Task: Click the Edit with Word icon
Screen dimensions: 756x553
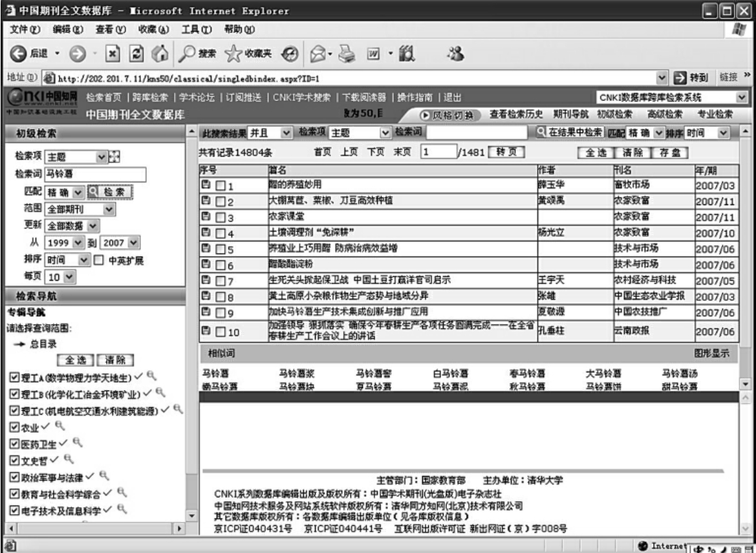Action: tap(373, 54)
